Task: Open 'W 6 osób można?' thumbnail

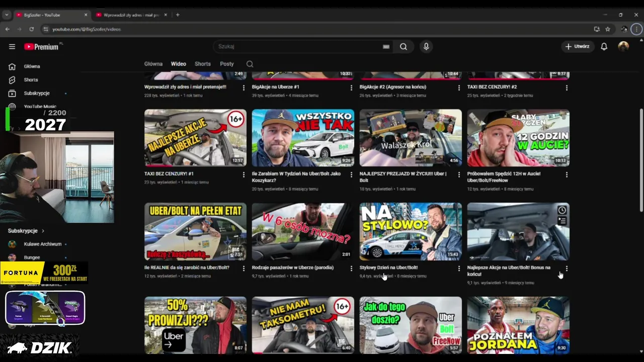Action: coord(303,231)
